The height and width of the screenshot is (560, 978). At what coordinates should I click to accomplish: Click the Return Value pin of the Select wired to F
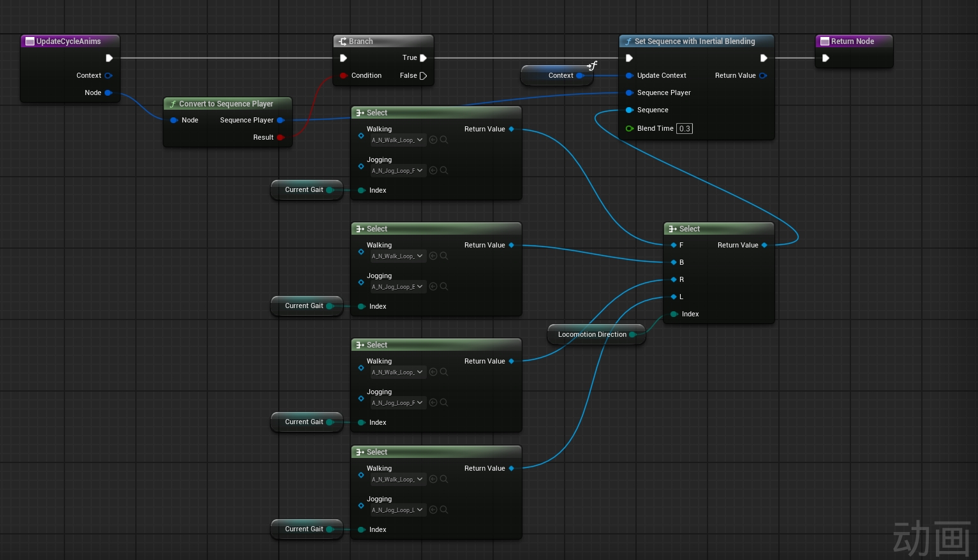click(511, 129)
